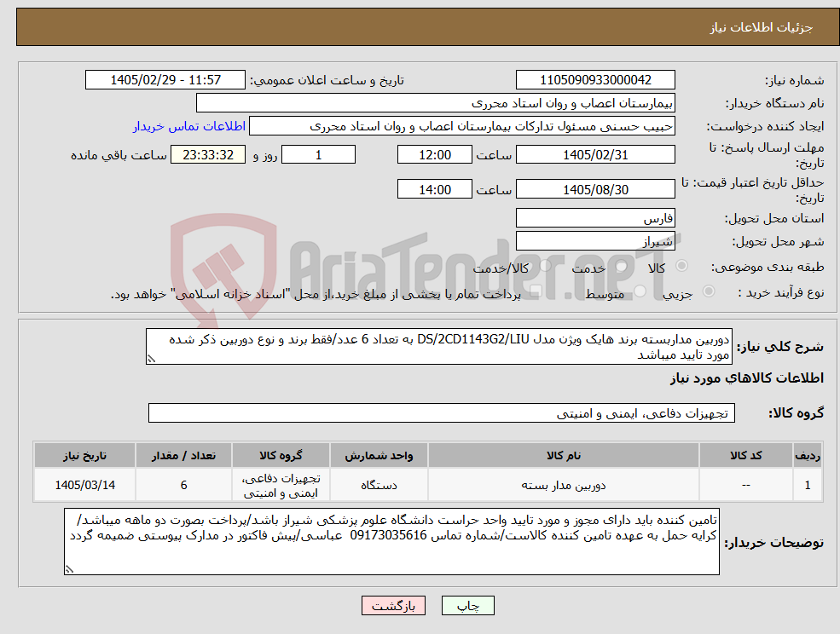Select the متوسط purchase type radio
Viewport: 840px width, 634px height.
click(x=640, y=291)
